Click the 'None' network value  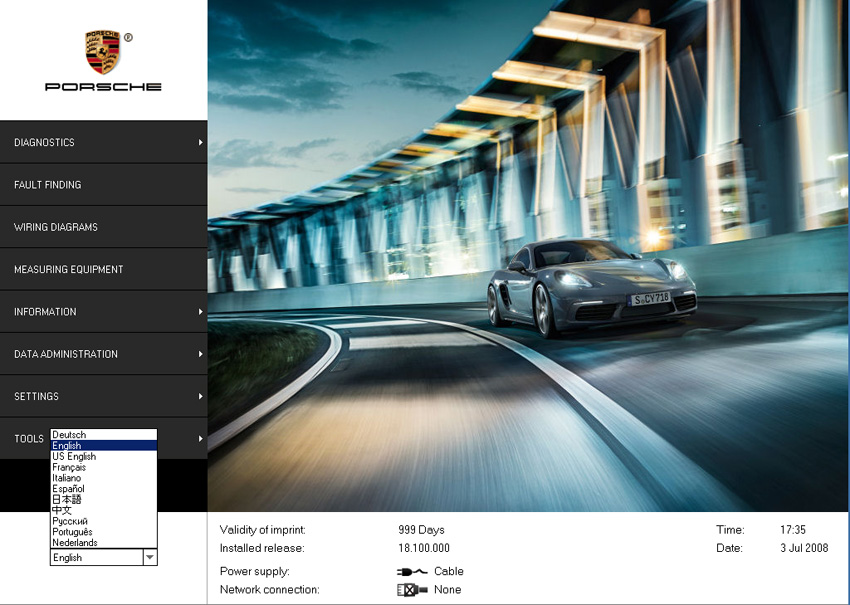coord(448,590)
